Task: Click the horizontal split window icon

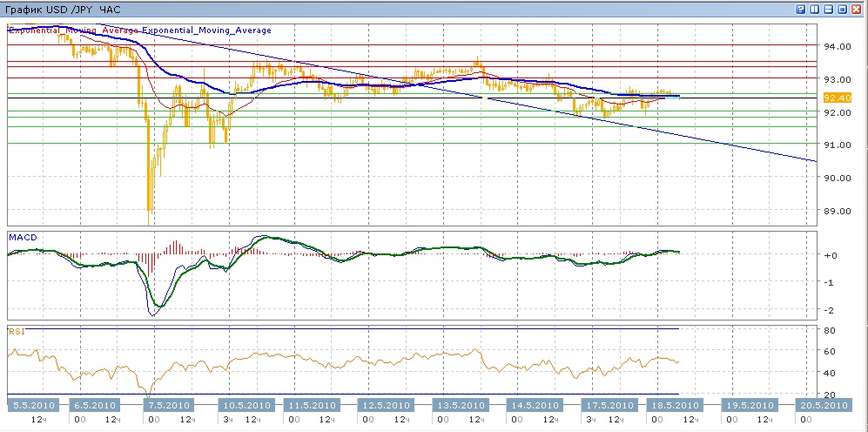Action: [829, 10]
